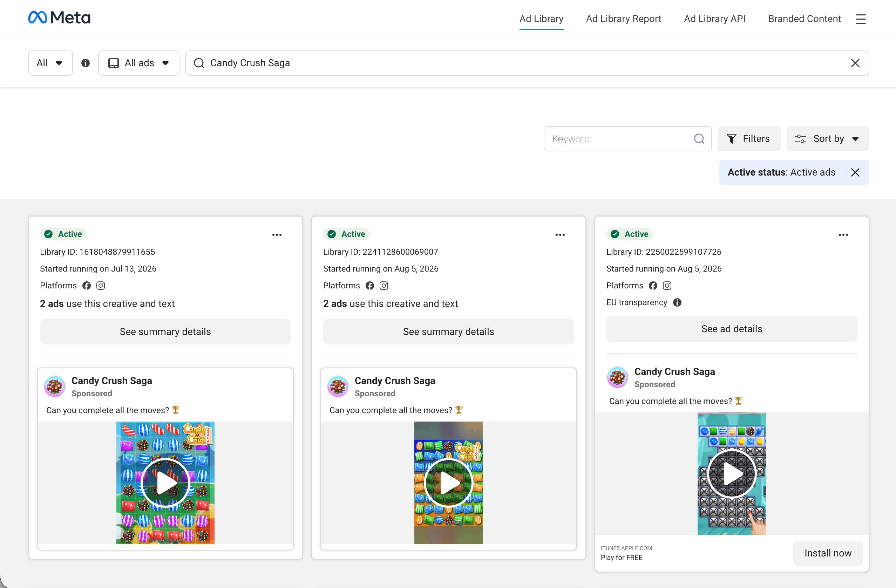Click Install now button

(x=828, y=553)
